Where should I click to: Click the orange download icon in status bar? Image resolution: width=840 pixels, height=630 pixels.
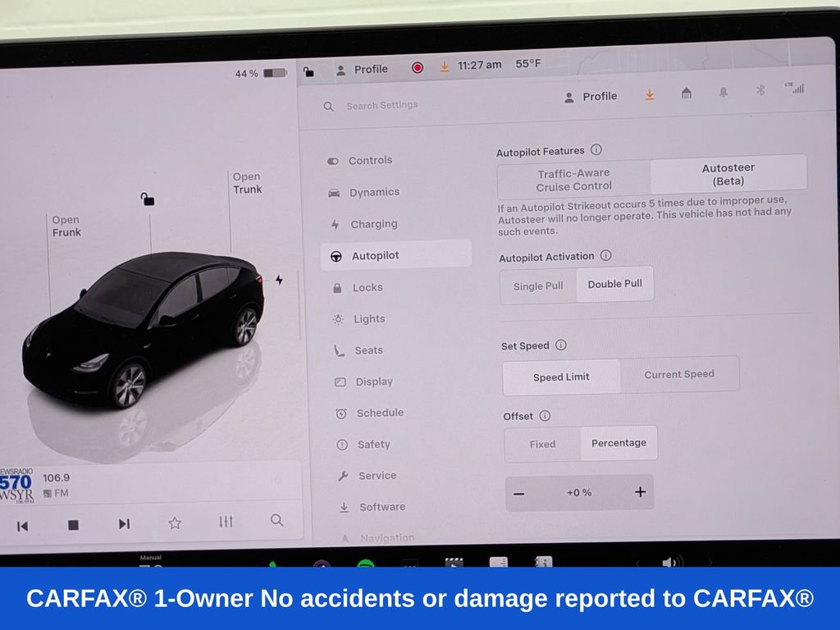pos(444,66)
